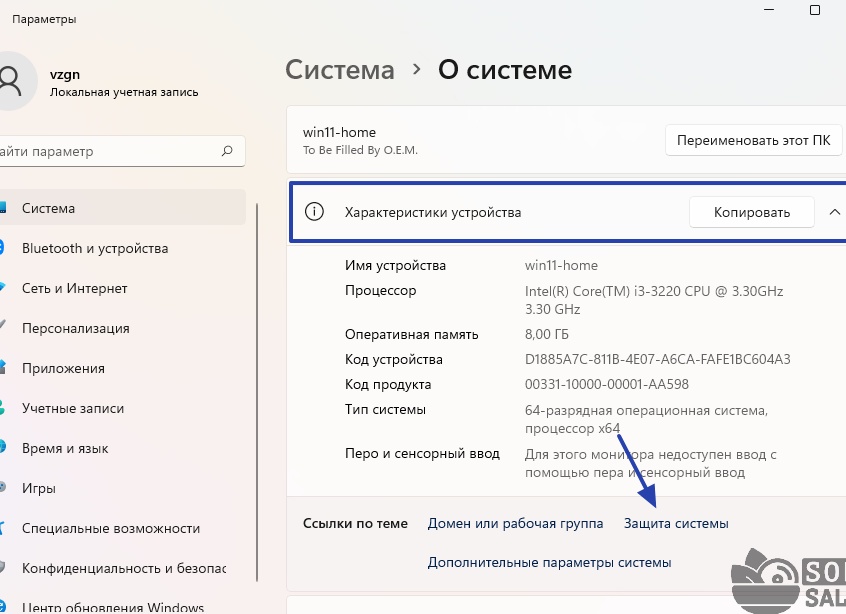
Task: Minimize the Параметры window
Action: point(769,10)
